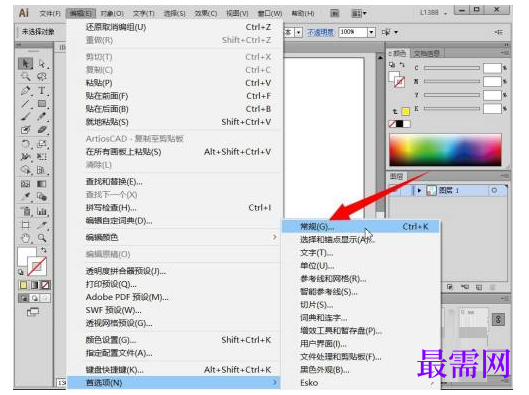Screen dimensions: 529x395
Task: Expand 图层 1 with its disclosure triangle
Action: pyautogui.click(x=419, y=191)
